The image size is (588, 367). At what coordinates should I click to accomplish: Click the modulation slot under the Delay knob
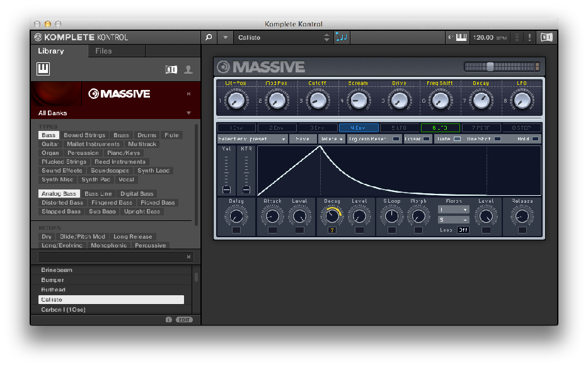236,230
